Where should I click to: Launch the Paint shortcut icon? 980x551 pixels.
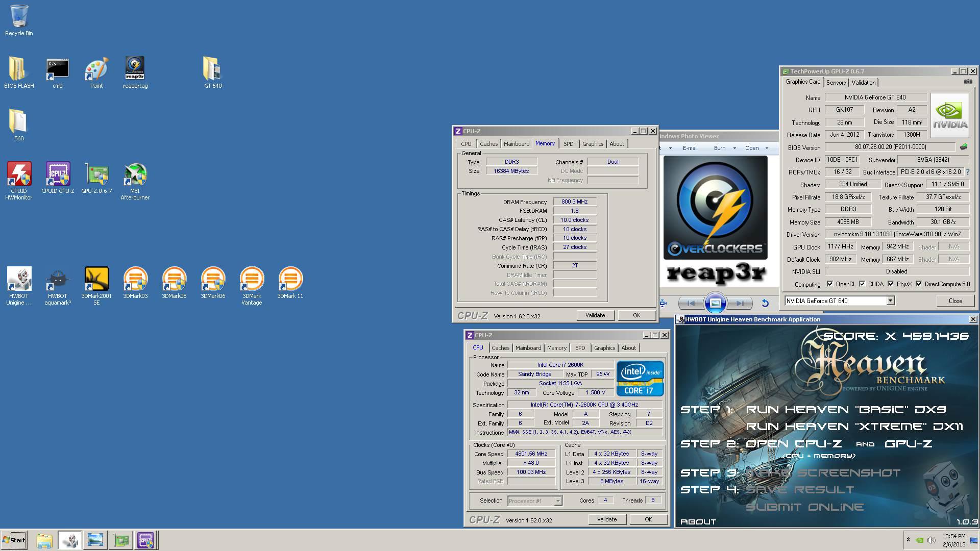tap(96, 73)
